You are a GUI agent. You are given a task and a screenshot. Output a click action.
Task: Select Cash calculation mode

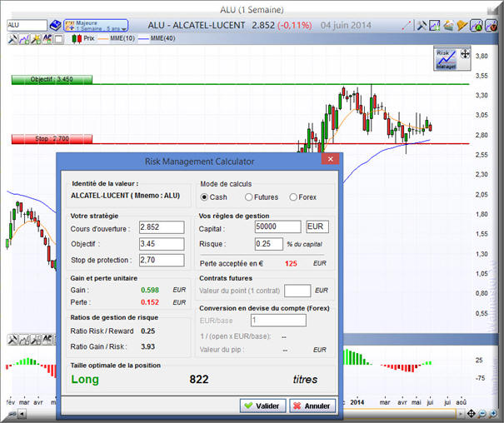pos(204,197)
